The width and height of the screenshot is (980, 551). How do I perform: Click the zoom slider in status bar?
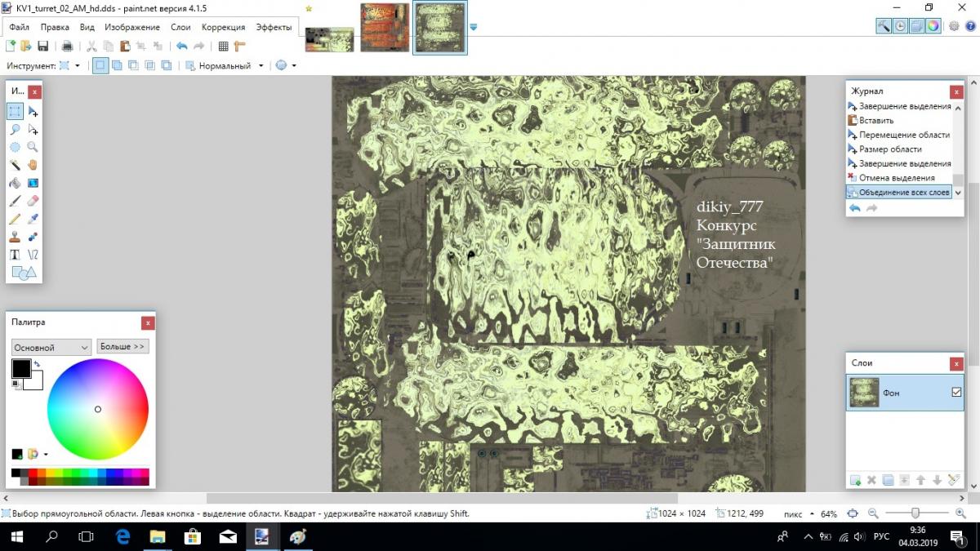click(x=915, y=513)
